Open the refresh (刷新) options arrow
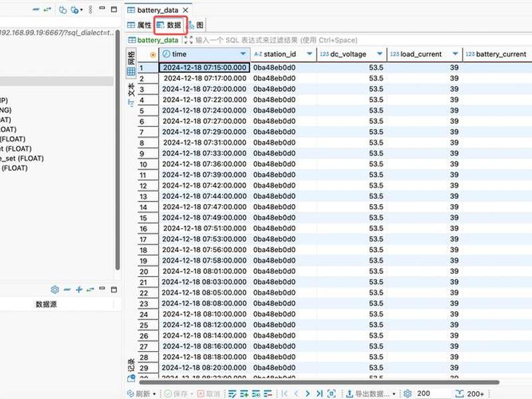The image size is (532, 399). click(154, 394)
